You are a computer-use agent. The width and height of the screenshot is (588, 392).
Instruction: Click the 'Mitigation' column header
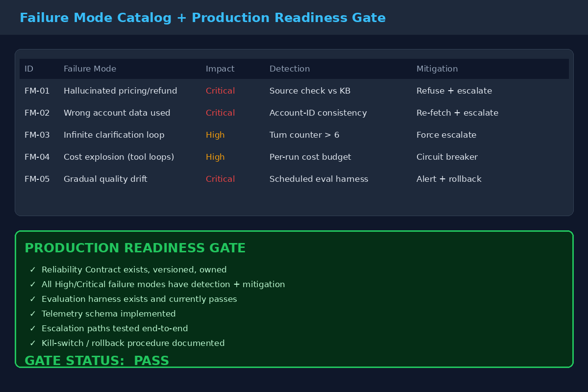click(x=437, y=69)
